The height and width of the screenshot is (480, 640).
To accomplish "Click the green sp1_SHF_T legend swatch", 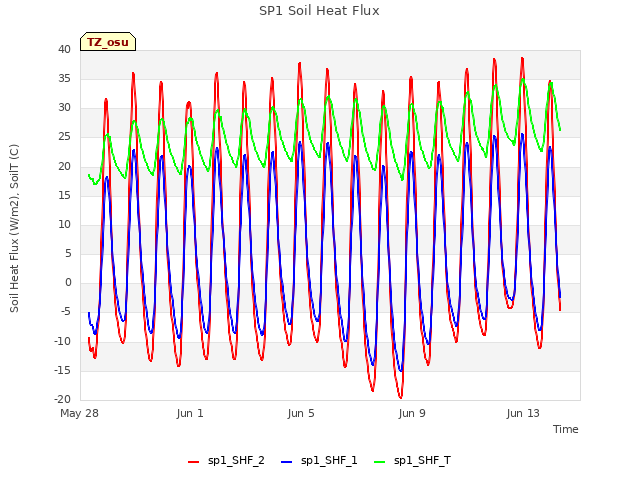I will tap(380, 462).
